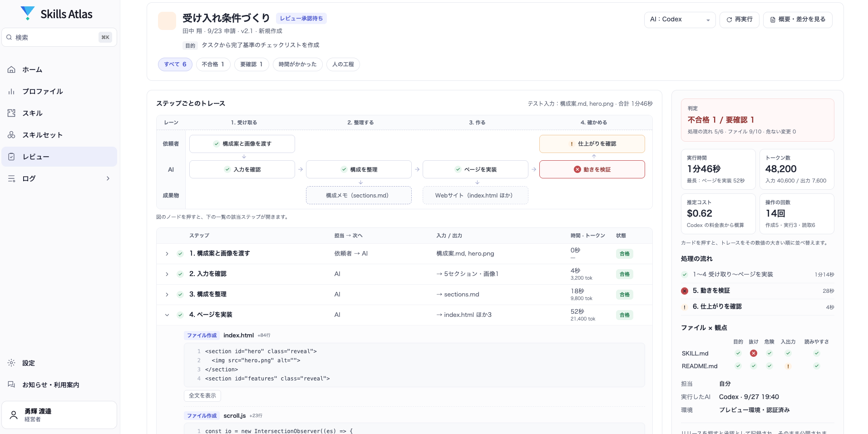
Task: Click the home icon beside ホーム
Action: 12,69
